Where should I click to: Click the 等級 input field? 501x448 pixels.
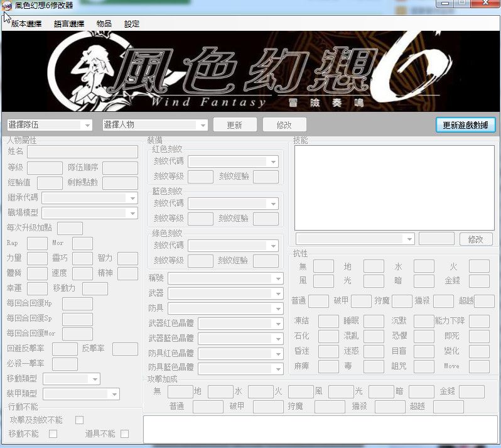tap(45, 168)
